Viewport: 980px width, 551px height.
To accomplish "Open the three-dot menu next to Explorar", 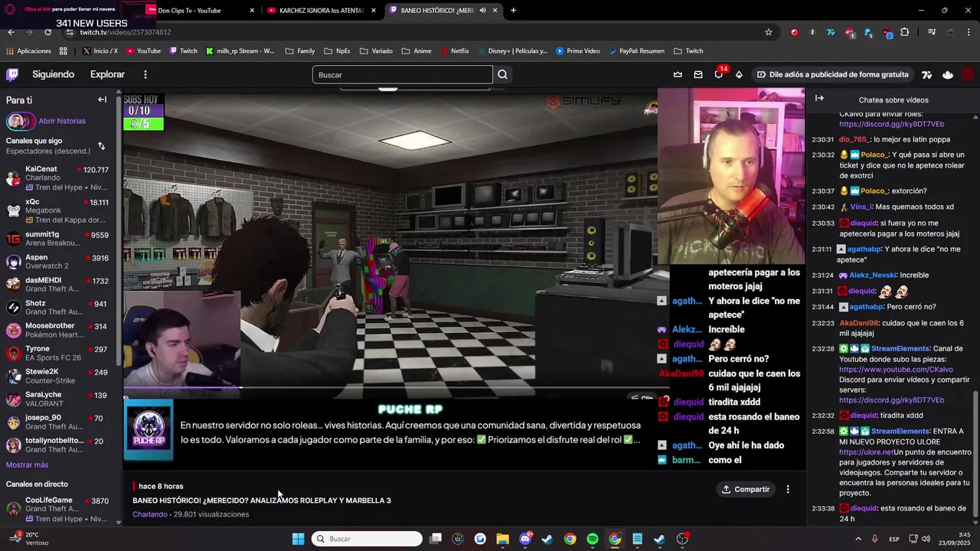I will click(145, 74).
